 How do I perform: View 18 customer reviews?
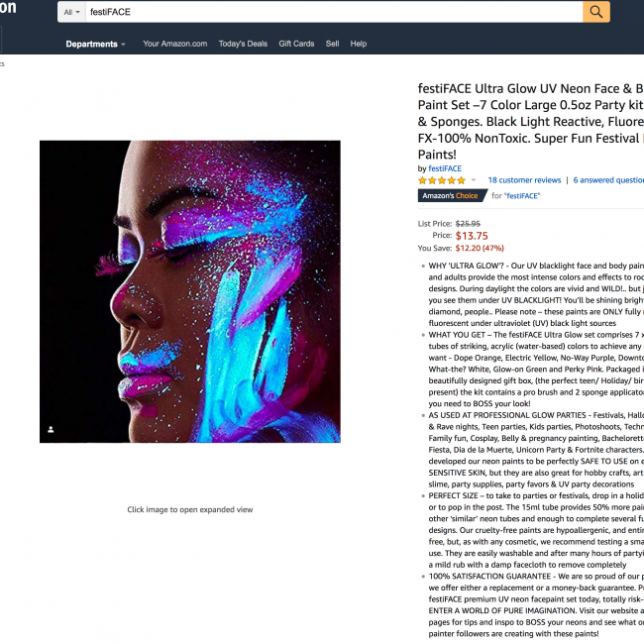[524, 180]
